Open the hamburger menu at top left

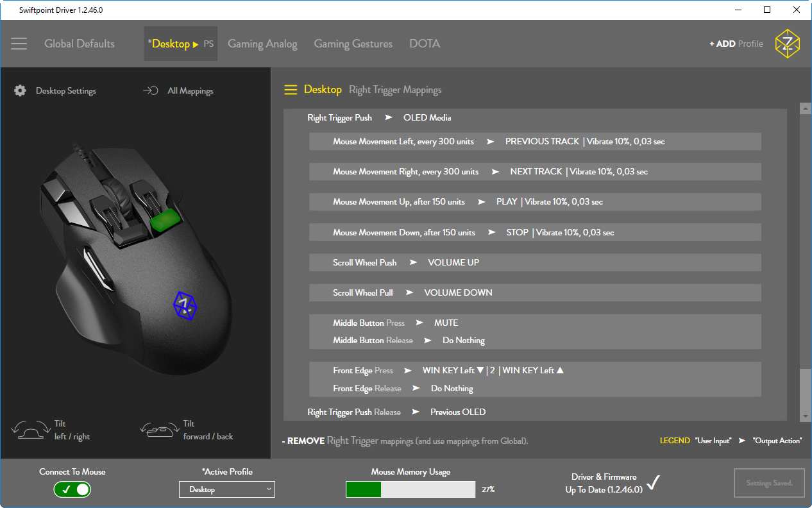click(19, 44)
